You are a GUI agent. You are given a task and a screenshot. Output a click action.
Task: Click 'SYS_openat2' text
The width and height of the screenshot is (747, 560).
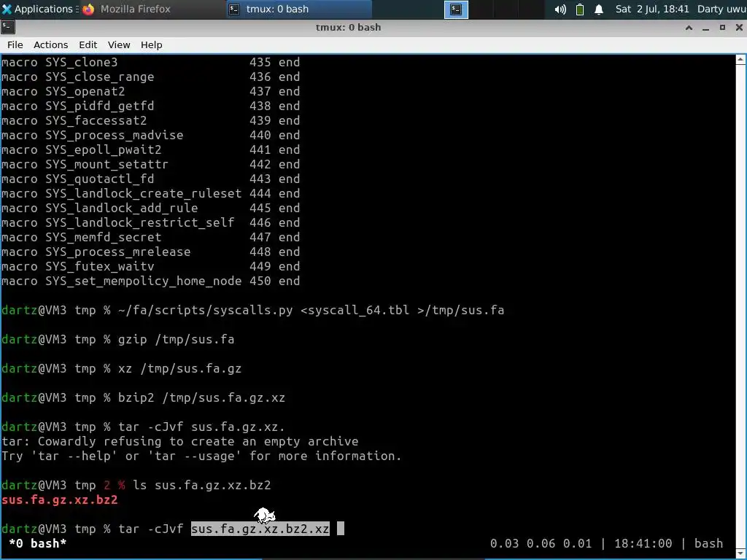coord(85,91)
